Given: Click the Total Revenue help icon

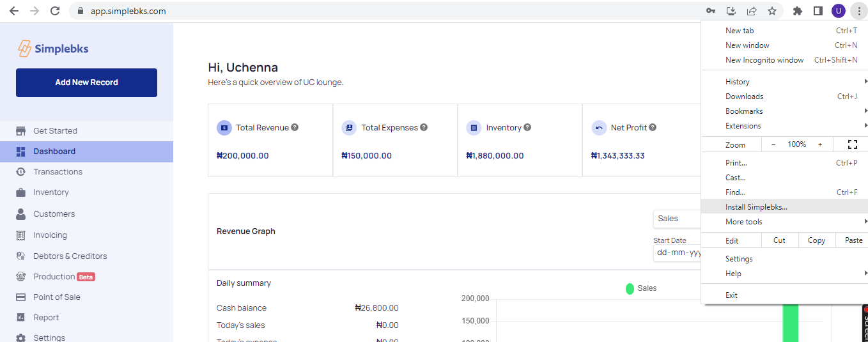Looking at the screenshot, I should pyautogui.click(x=295, y=127).
